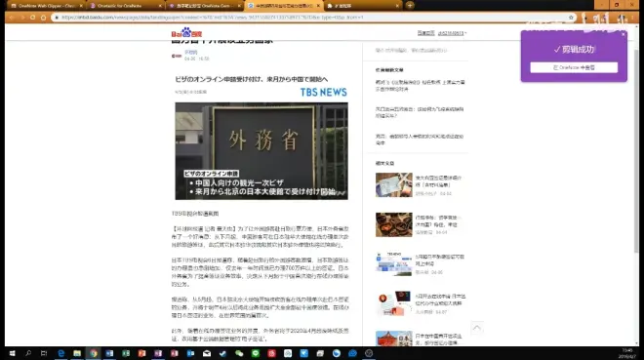The image size is (644, 360).
Task: Open related article with website screenshot thumbnail
Action: 393,264
